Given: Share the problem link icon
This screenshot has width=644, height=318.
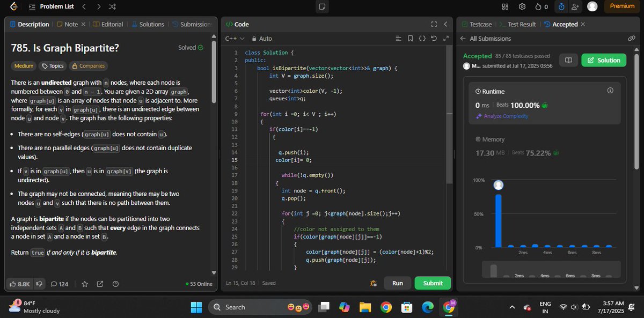Looking at the screenshot, I should 100,284.
